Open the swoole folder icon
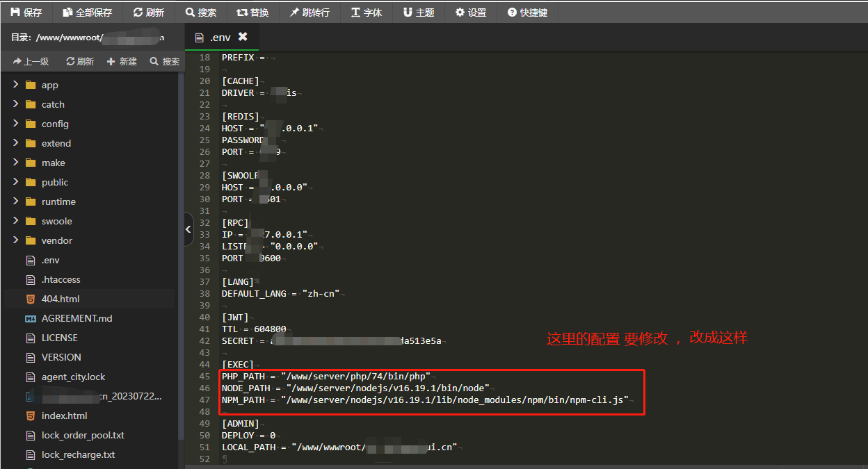The image size is (868, 469). [x=30, y=221]
